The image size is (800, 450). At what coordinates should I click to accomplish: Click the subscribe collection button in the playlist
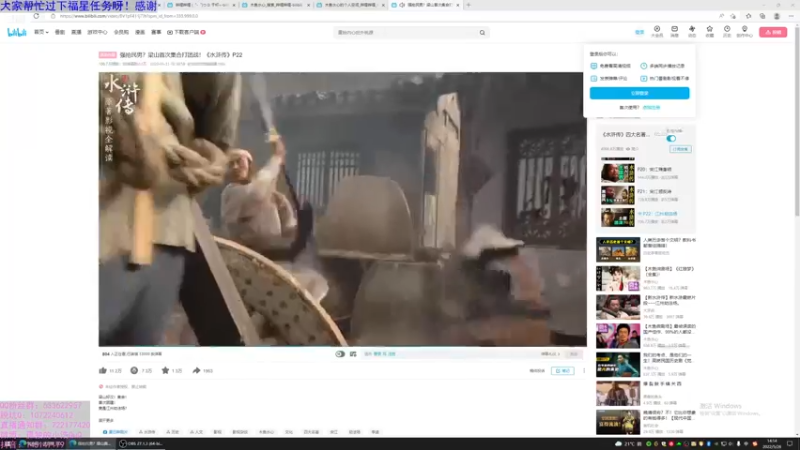pos(681,149)
